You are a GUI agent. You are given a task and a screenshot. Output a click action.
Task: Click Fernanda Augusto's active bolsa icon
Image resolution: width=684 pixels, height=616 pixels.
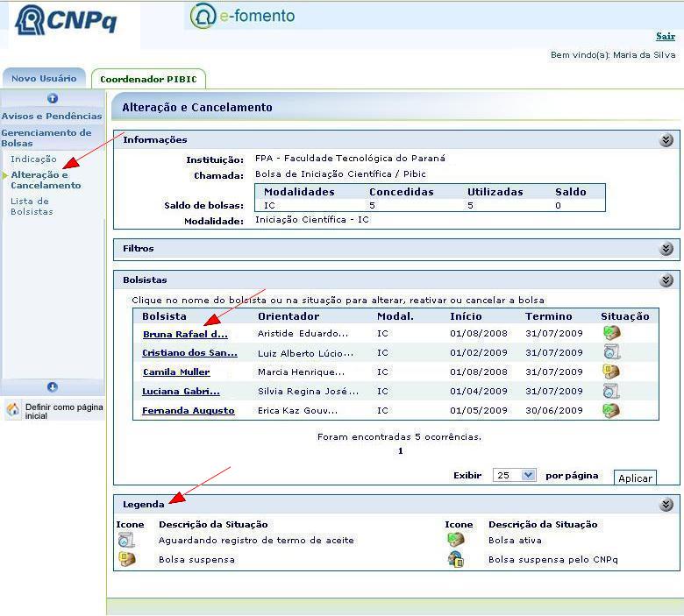611,410
